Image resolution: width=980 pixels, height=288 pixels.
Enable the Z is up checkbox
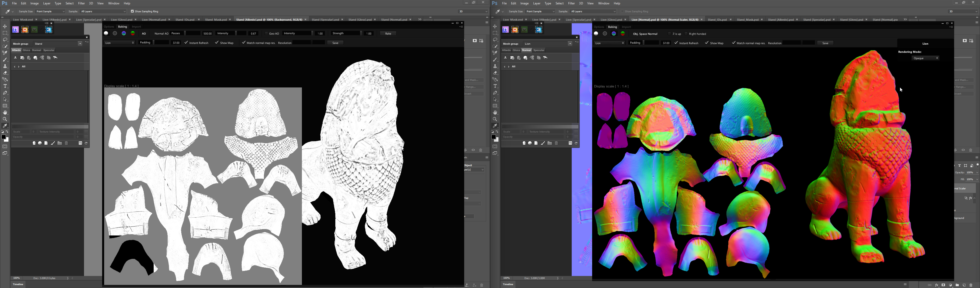click(x=670, y=34)
